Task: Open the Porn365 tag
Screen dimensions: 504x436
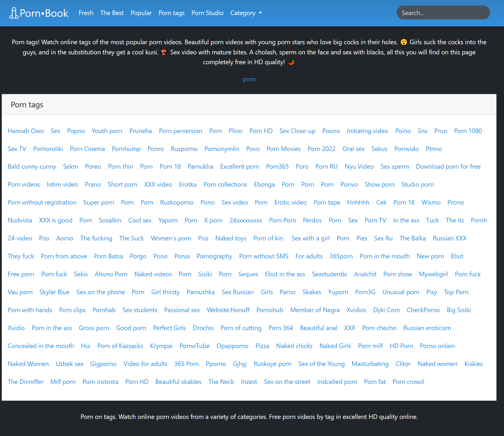Action: 277,167
